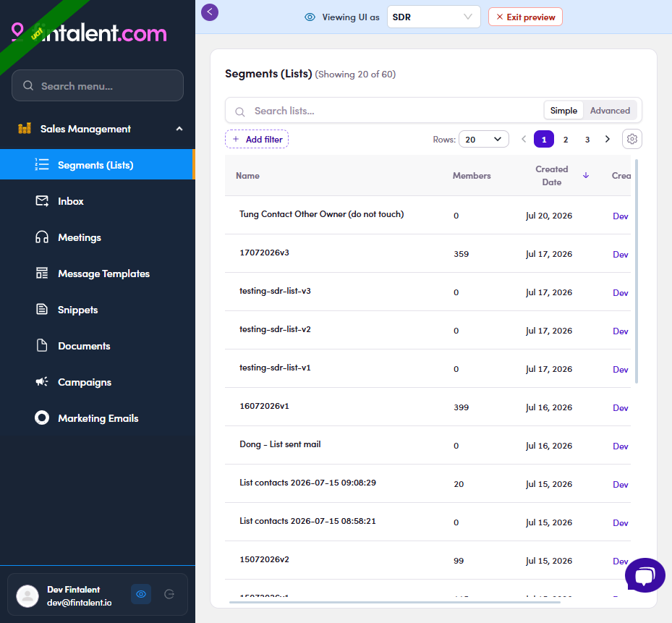Screen dimensions: 672x623
Task: Open the Viewing UI as SDR dropdown
Action: tap(434, 17)
